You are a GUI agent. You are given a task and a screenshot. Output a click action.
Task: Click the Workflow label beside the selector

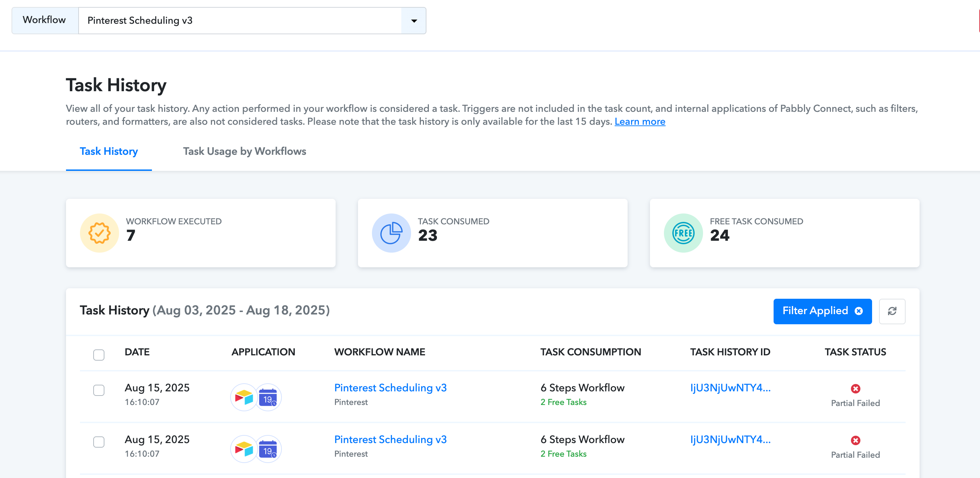coord(44,20)
